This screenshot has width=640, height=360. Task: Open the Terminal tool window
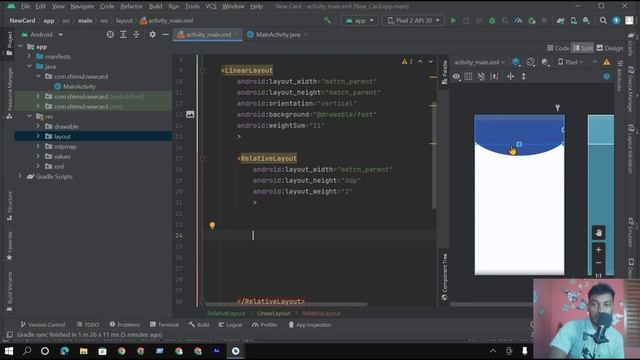tap(164, 324)
